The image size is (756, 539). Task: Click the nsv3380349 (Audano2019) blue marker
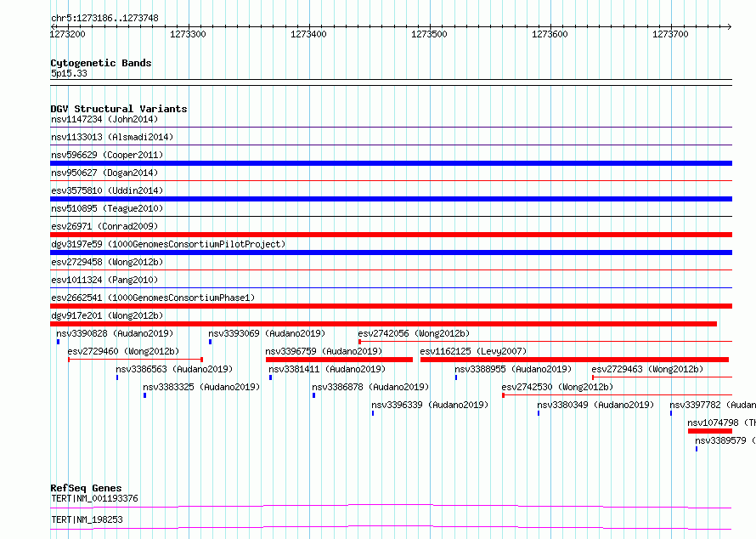tap(539, 413)
